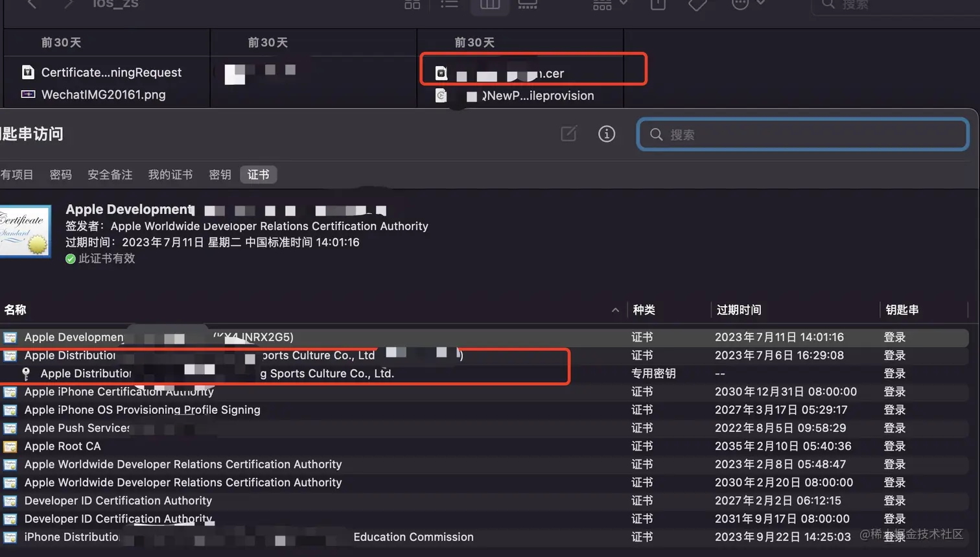Open the Get Info icon in Keychain Access
This screenshot has height=557, width=980.
607,134
